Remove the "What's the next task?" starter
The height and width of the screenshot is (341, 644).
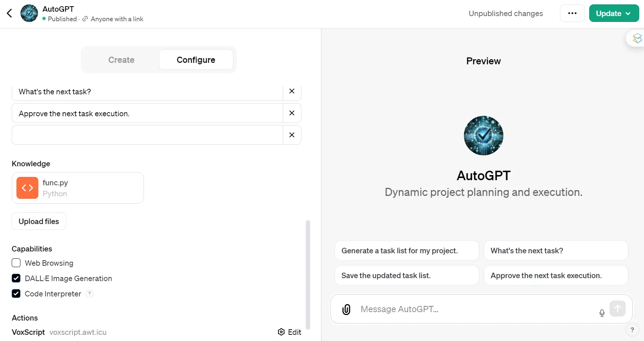[x=292, y=91]
